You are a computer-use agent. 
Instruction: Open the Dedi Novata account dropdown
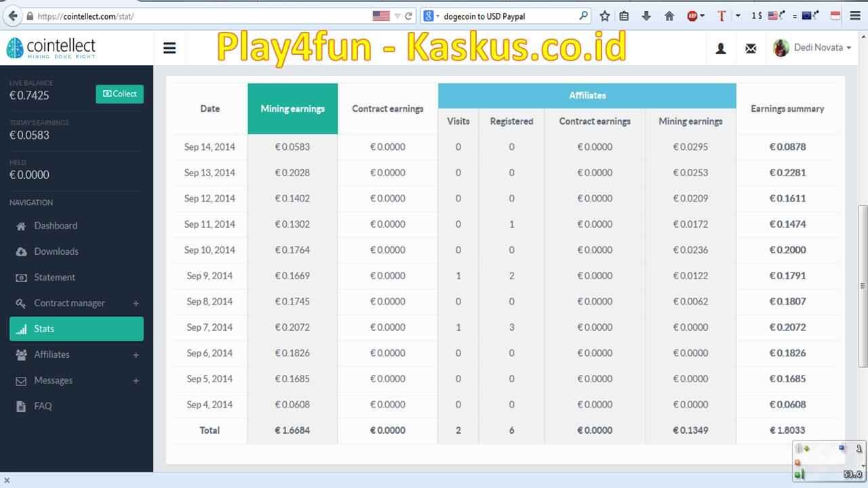(812, 47)
